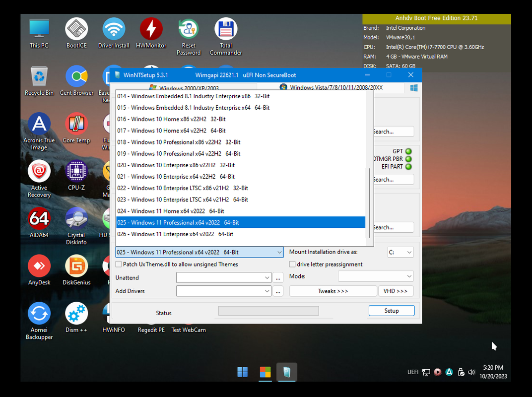Expand the Unattend dropdown
Screen dimensions: 532x397
(267, 277)
